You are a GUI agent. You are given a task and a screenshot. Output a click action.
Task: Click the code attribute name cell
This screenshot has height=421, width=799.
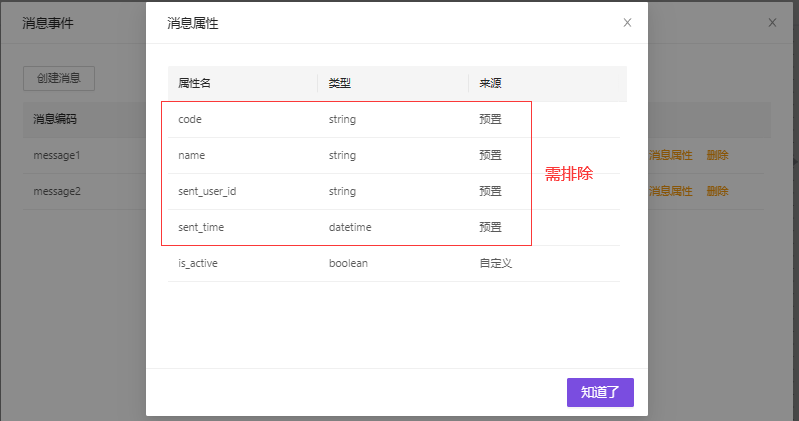point(190,119)
